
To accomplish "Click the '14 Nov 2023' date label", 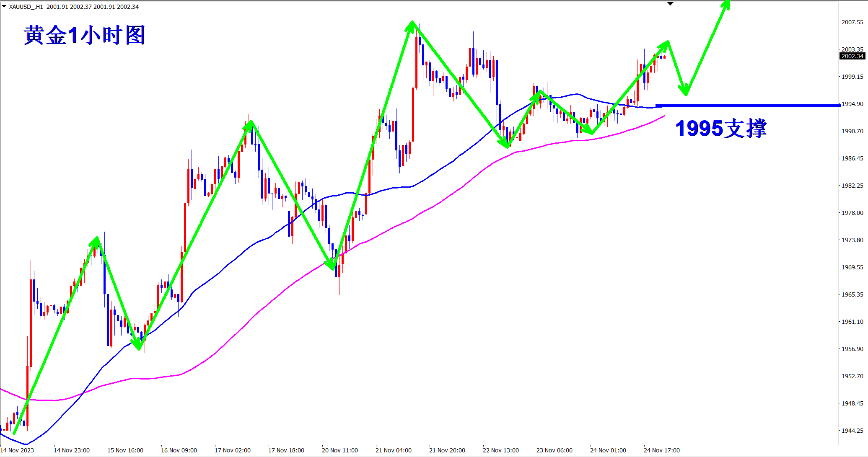I will pos(17,450).
